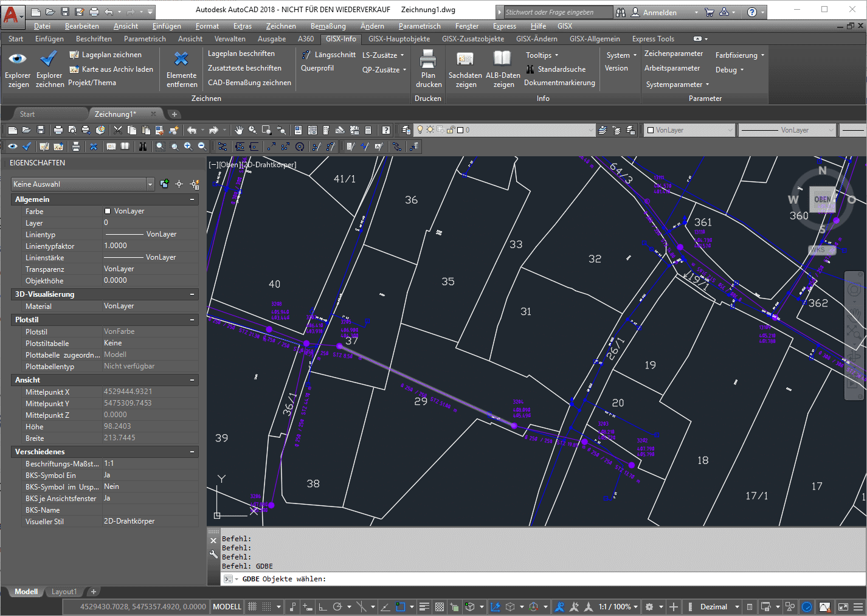Click Zusatztexte beschriften button

click(x=244, y=68)
